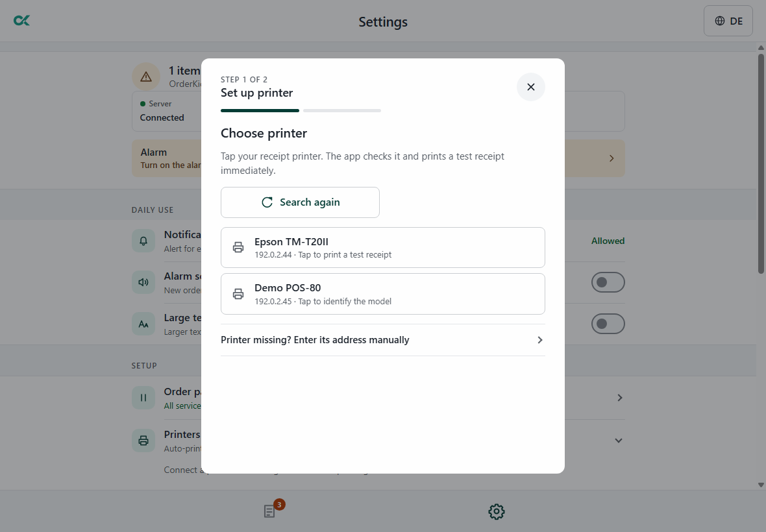Open the Alarm banner chevron
The width and height of the screenshot is (766, 532).
pos(612,158)
